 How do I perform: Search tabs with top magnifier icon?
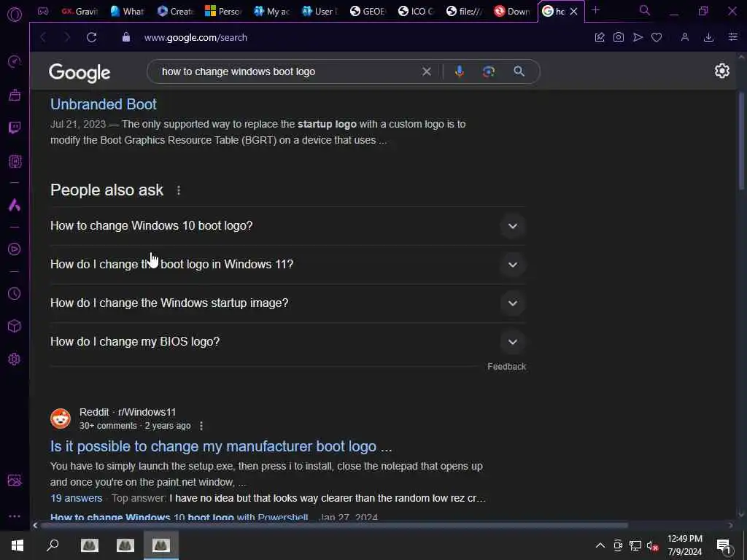click(x=645, y=10)
